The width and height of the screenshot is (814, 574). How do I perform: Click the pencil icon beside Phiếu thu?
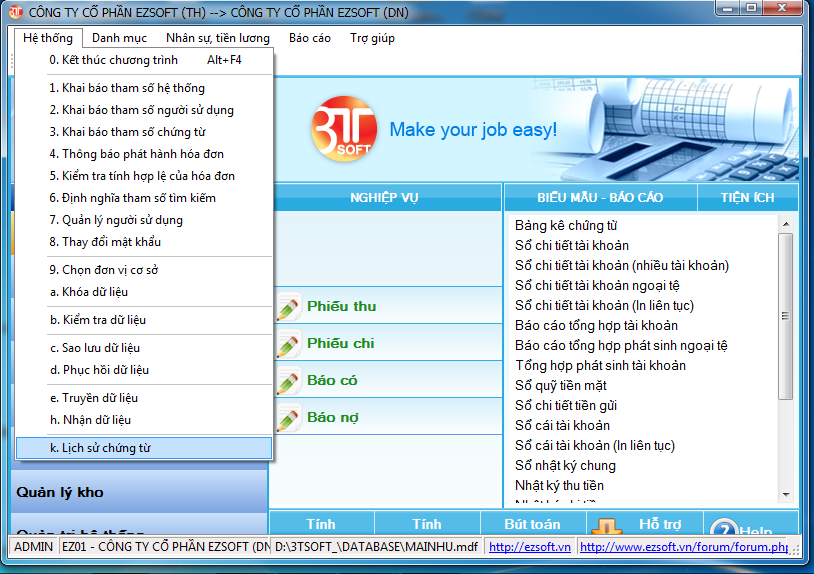tap(288, 307)
